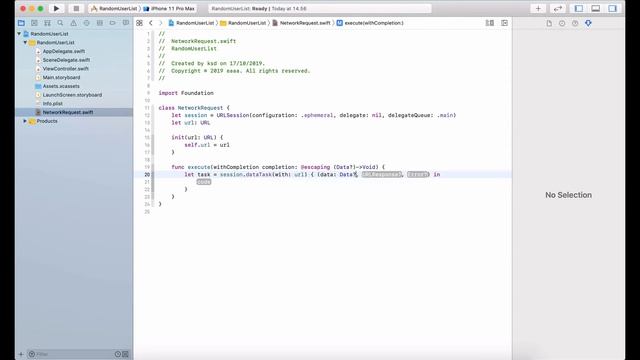Click RandomUserList folder in jump bar
Image resolution: width=640 pixels, height=360 pixels.
pos(243,23)
